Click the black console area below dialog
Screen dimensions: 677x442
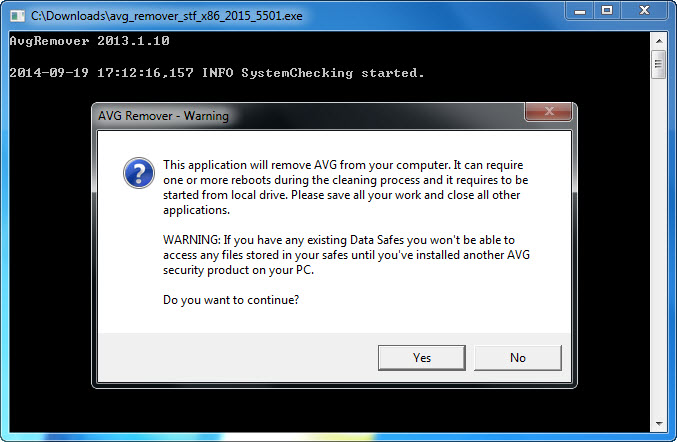click(x=328, y=410)
